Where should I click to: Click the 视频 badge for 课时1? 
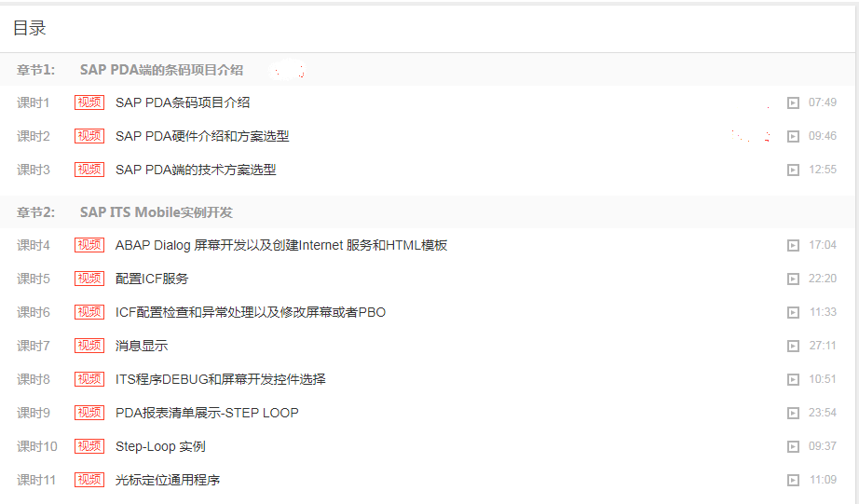[89, 102]
